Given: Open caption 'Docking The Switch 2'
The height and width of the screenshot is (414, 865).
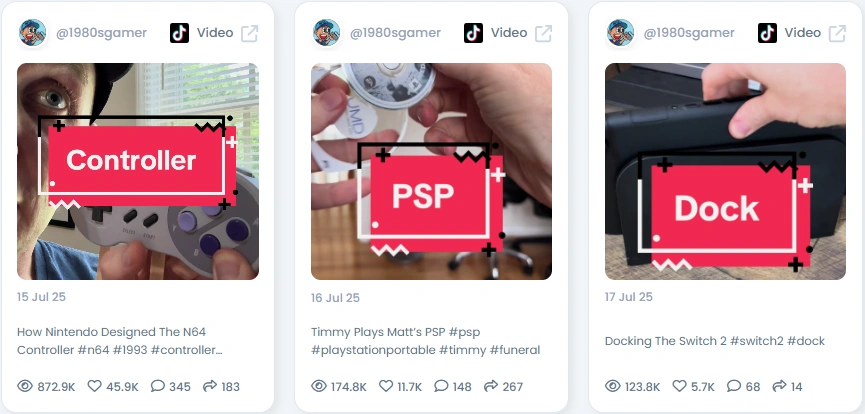Looking at the screenshot, I should tap(665, 341).
